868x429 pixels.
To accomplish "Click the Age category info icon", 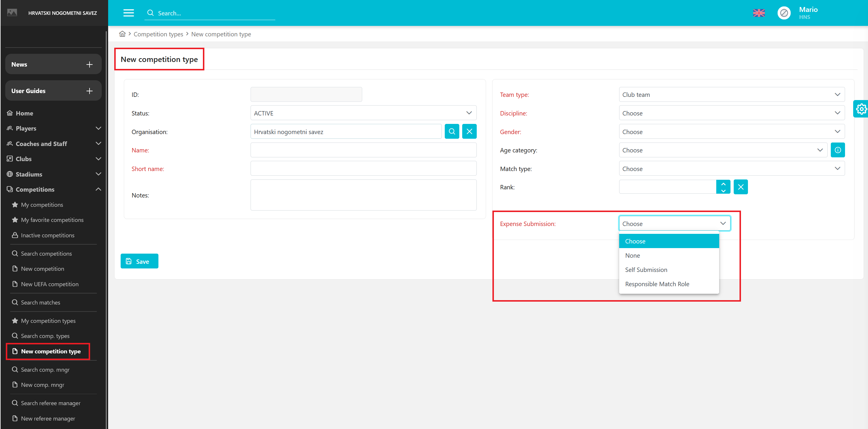I will [x=837, y=150].
